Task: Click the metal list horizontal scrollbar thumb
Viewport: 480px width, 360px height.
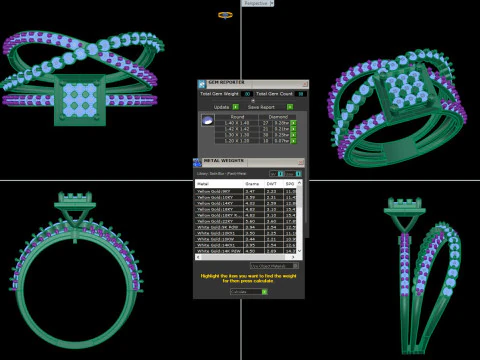Action: pos(243,257)
